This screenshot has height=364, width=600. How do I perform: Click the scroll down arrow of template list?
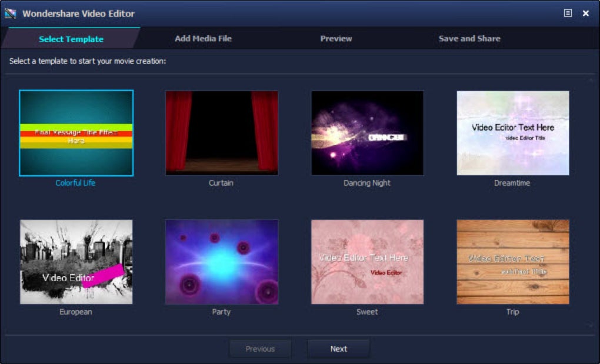591,325
